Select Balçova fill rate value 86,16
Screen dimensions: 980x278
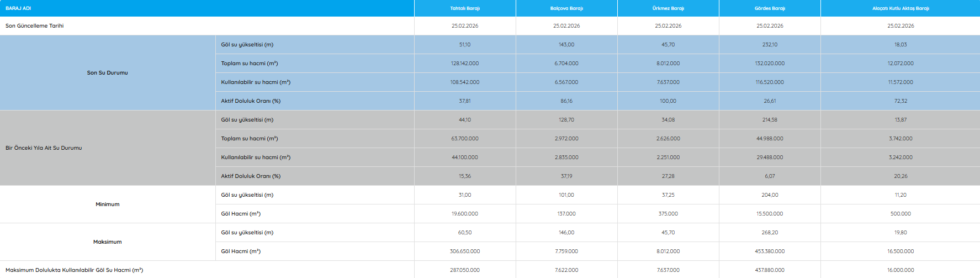click(x=566, y=101)
